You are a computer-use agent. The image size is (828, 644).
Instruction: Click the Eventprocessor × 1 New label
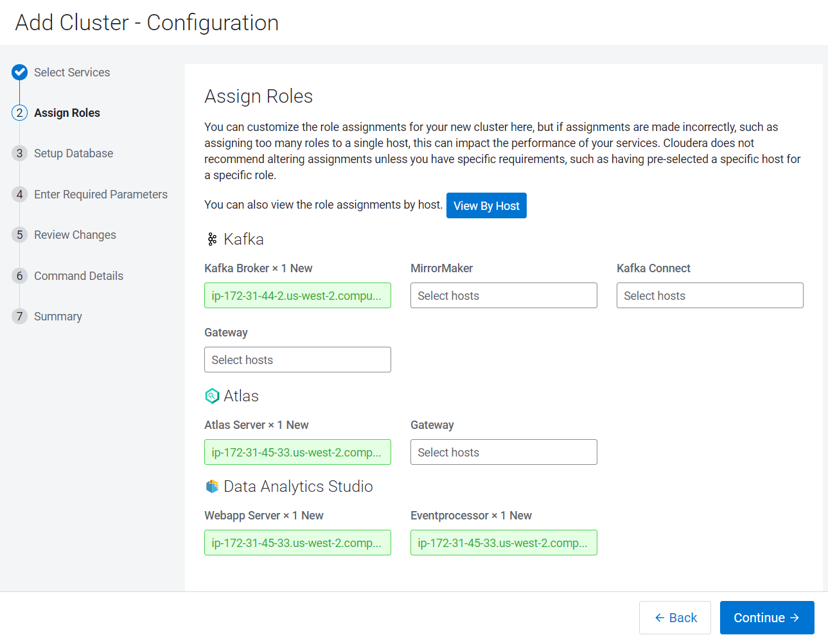point(471,516)
